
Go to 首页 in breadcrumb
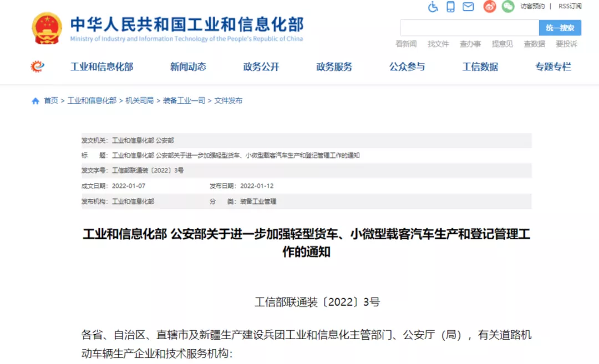[51, 101]
